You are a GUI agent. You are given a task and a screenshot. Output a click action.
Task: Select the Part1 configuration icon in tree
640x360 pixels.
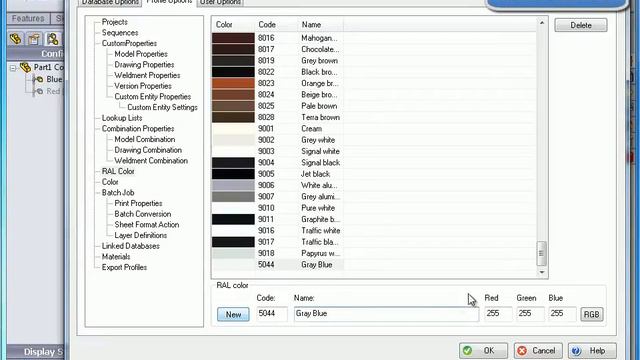point(26,67)
